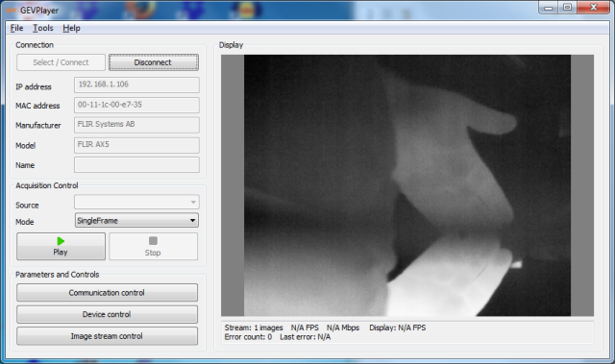Open the Tools menu

42,28
